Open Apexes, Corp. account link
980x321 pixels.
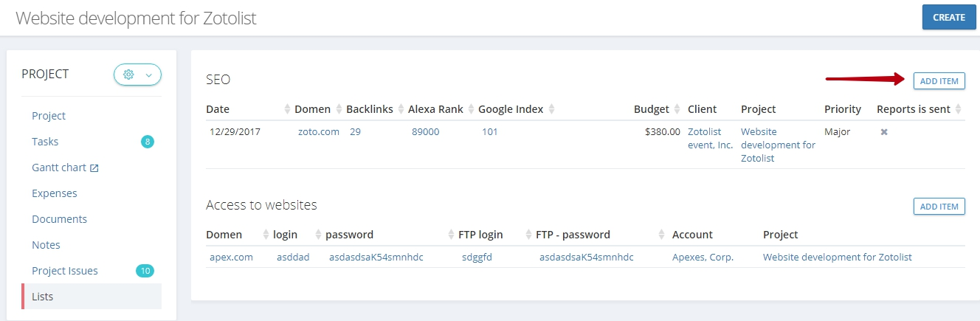click(x=703, y=258)
